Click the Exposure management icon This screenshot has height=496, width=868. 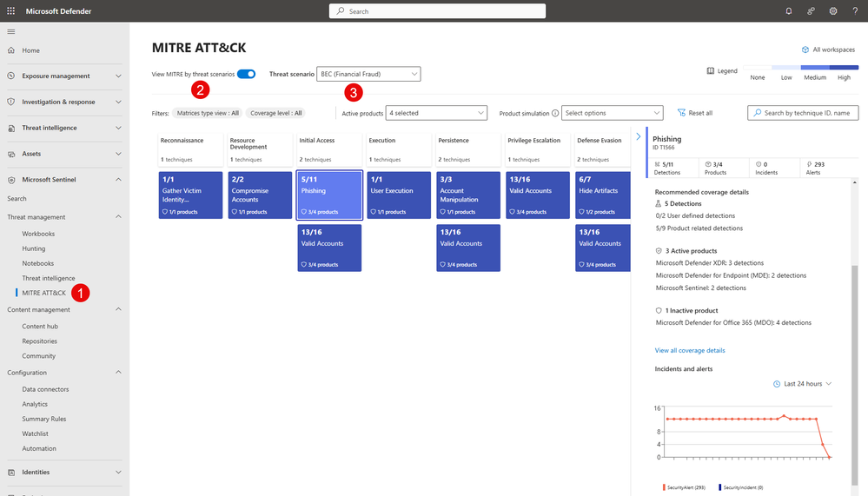11,76
